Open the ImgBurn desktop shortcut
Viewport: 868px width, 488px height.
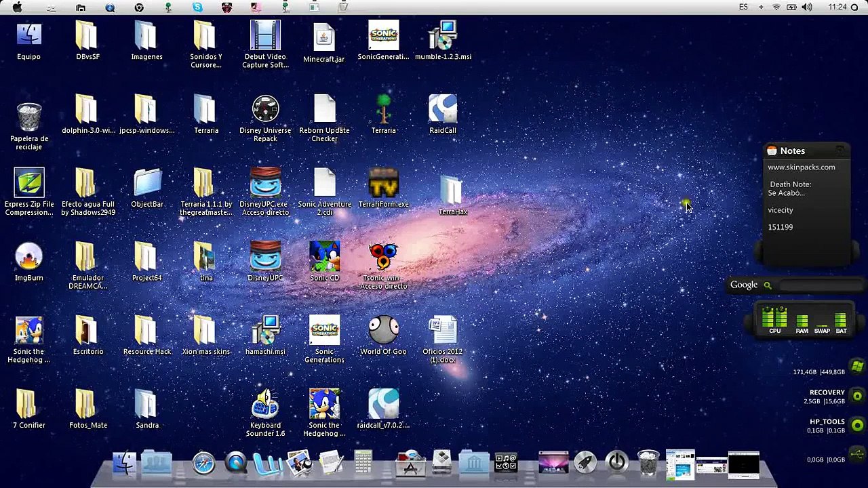click(x=28, y=257)
